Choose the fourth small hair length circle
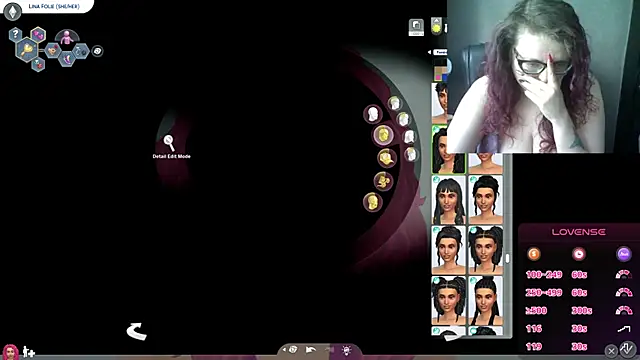 click(411, 155)
